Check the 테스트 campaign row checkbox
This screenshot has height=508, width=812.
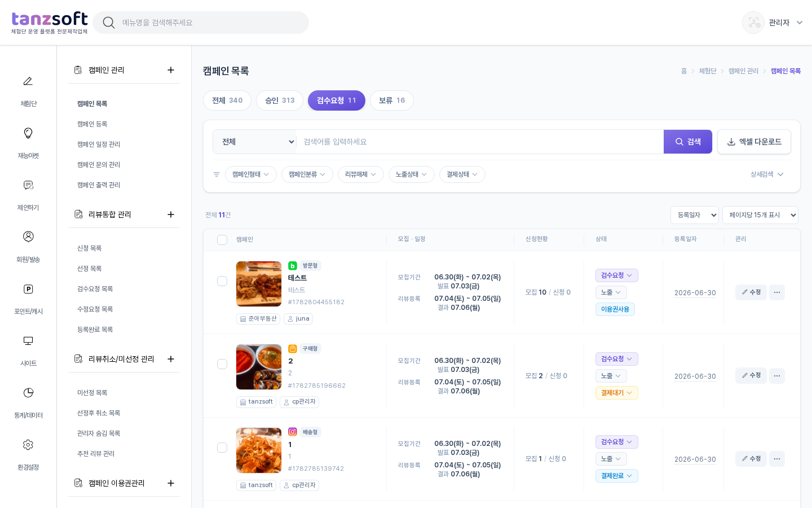click(222, 281)
